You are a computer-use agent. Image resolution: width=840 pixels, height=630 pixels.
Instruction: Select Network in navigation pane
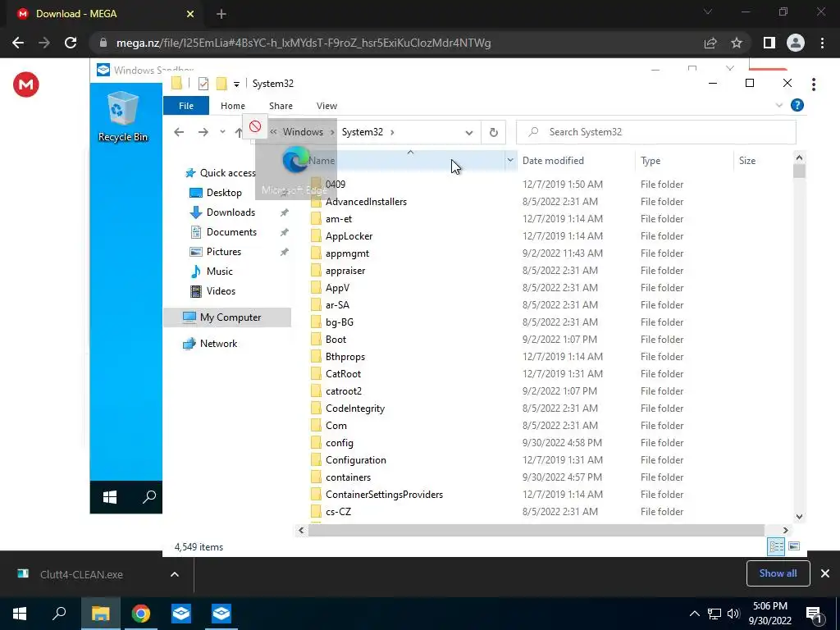coord(218,344)
